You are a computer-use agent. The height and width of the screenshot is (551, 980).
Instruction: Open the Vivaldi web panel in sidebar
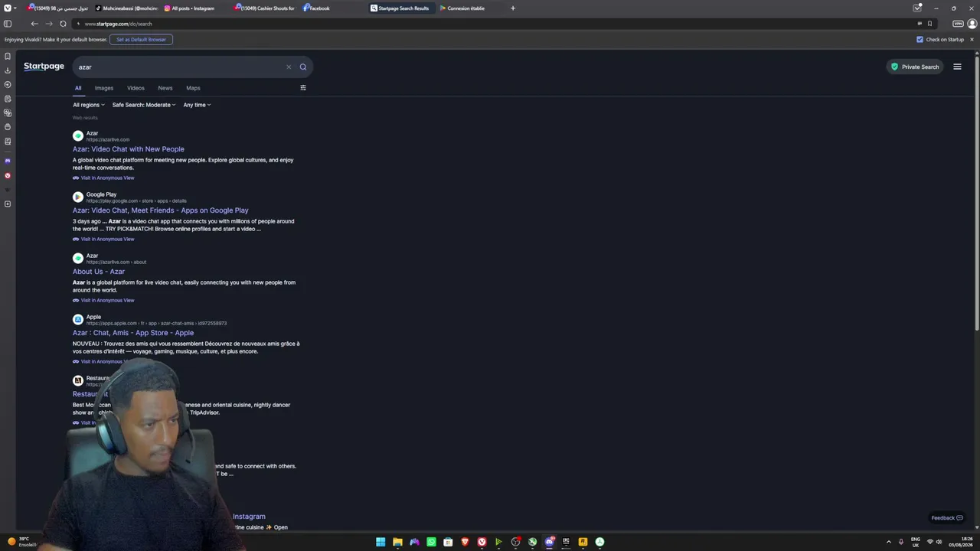pos(8,175)
